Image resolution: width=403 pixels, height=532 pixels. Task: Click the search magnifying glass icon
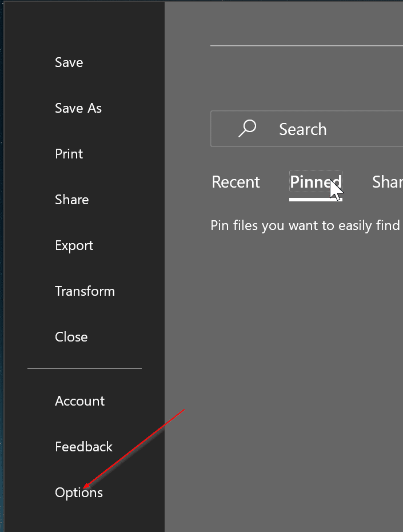pos(246,128)
